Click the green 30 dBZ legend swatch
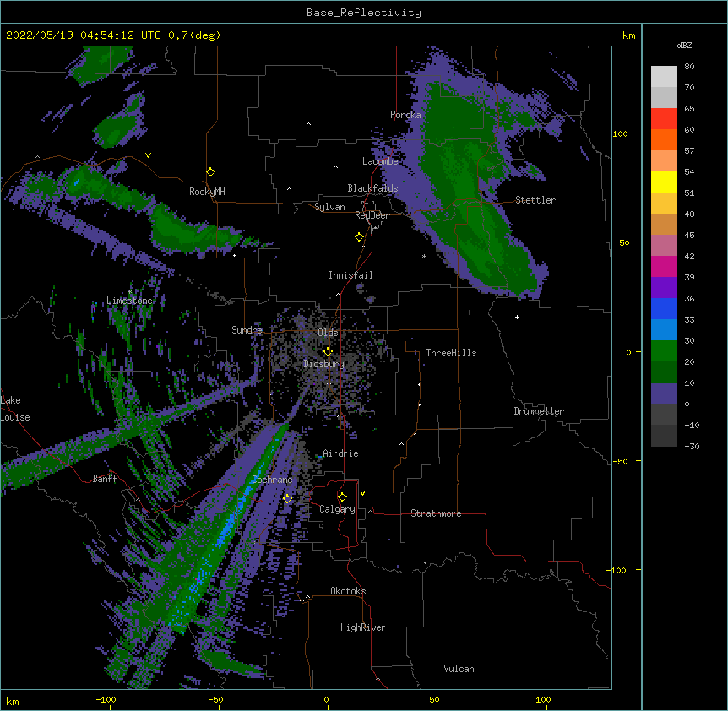 [x=664, y=351]
